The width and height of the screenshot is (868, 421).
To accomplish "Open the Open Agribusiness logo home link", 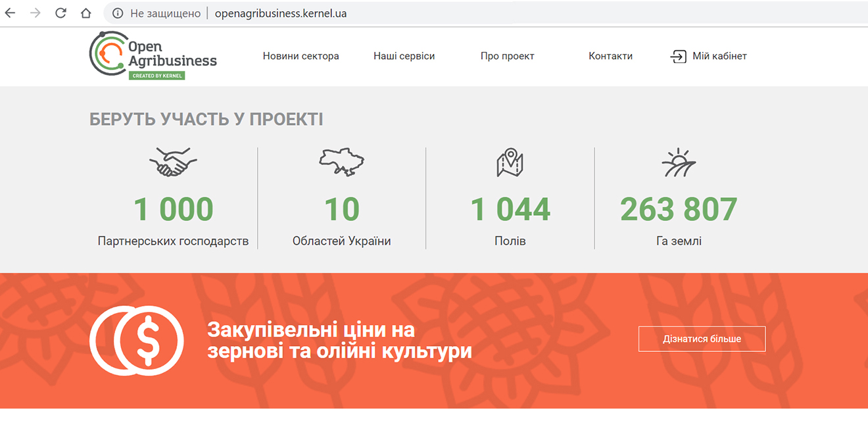I will (153, 56).
